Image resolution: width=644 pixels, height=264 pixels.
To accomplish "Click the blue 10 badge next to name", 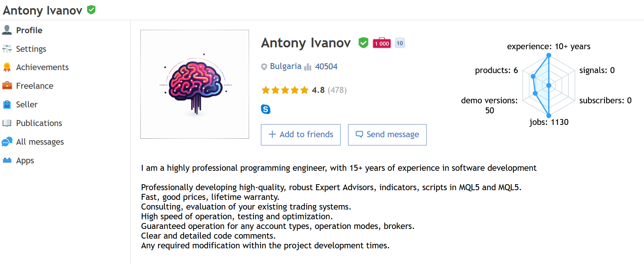I will coord(400,43).
